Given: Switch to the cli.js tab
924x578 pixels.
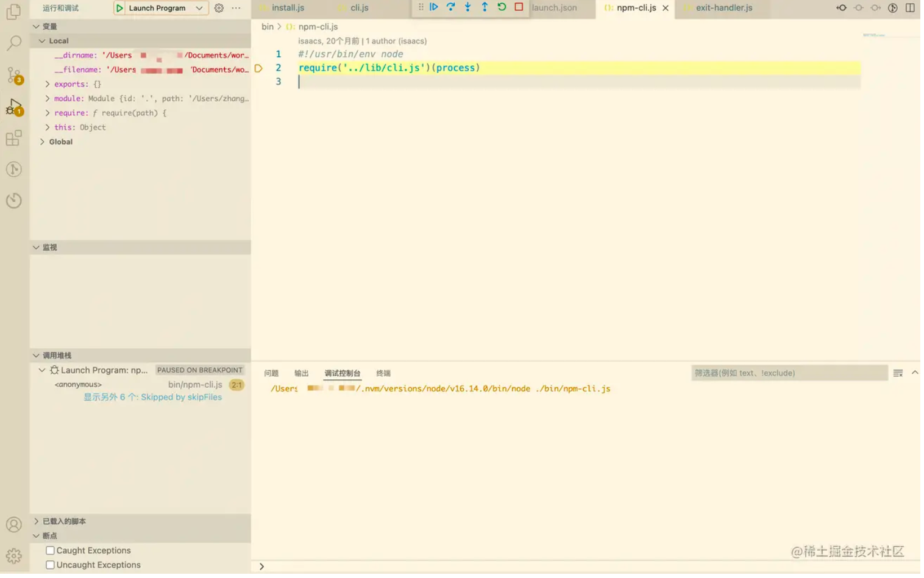Looking at the screenshot, I should click(359, 8).
